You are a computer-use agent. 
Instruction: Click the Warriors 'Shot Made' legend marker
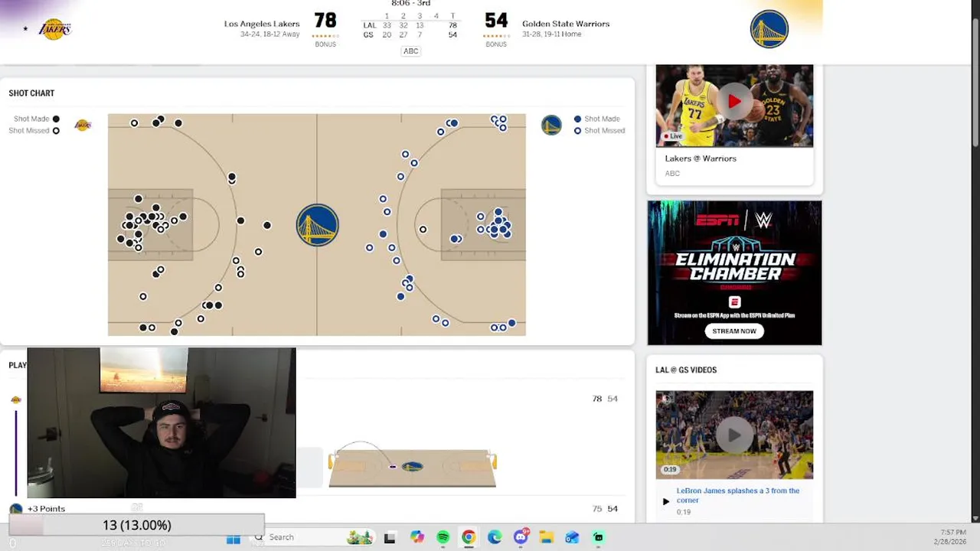577,119
